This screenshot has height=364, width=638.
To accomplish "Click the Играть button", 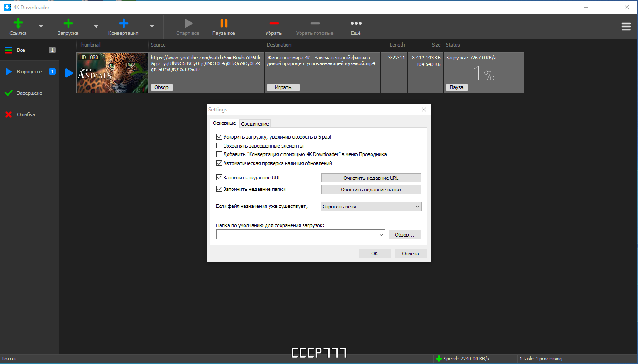I will (x=283, y=87).
